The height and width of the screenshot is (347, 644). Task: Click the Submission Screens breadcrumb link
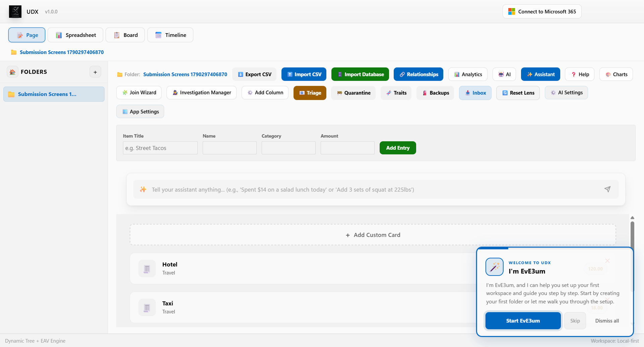click(62, 52)
